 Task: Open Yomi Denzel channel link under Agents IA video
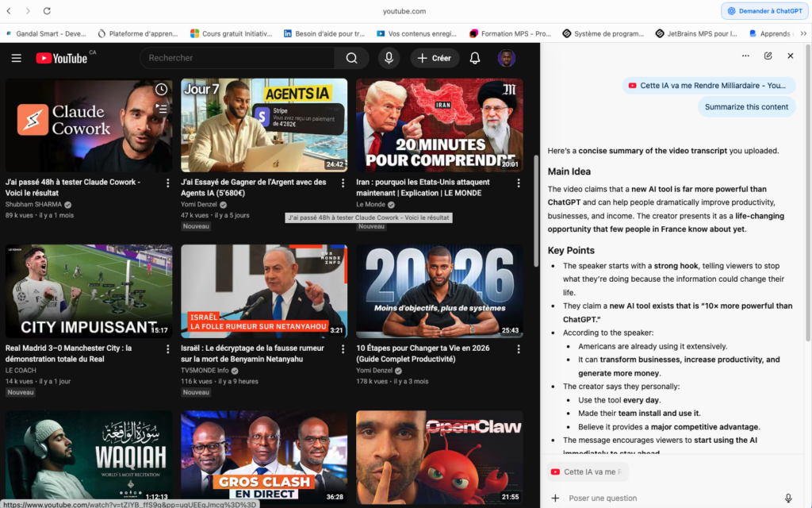199,205
